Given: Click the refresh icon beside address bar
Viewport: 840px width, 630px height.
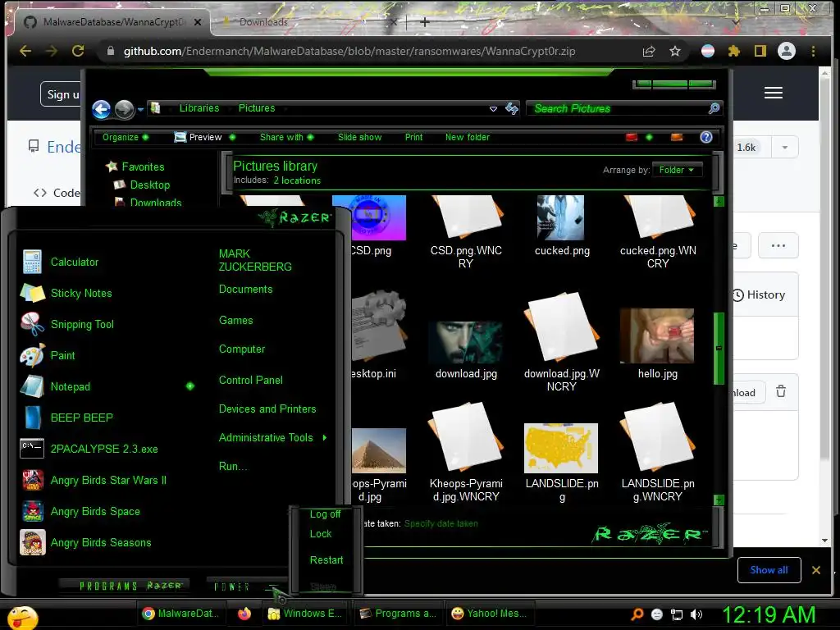Looking at the screenshot, I should 512,108.
